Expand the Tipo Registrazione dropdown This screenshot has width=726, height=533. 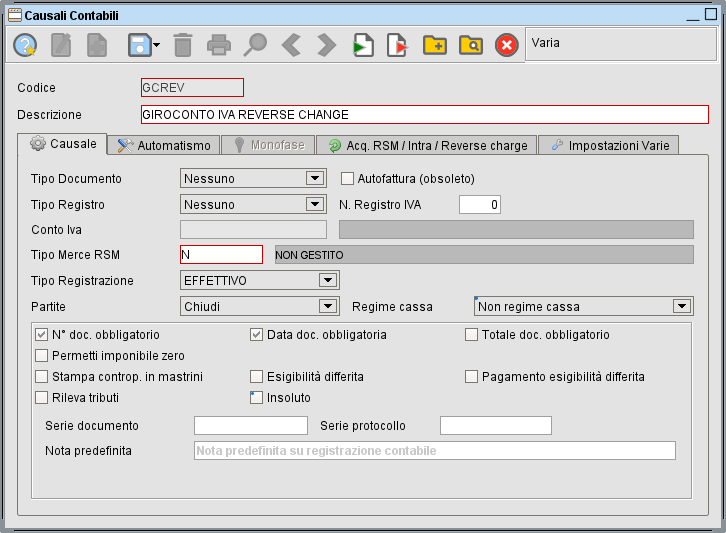click(328, 280)
